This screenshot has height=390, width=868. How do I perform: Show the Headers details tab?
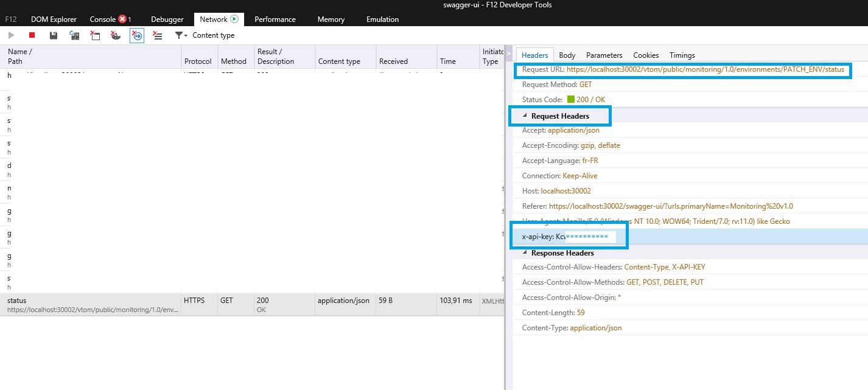click(x=535, y=55)
